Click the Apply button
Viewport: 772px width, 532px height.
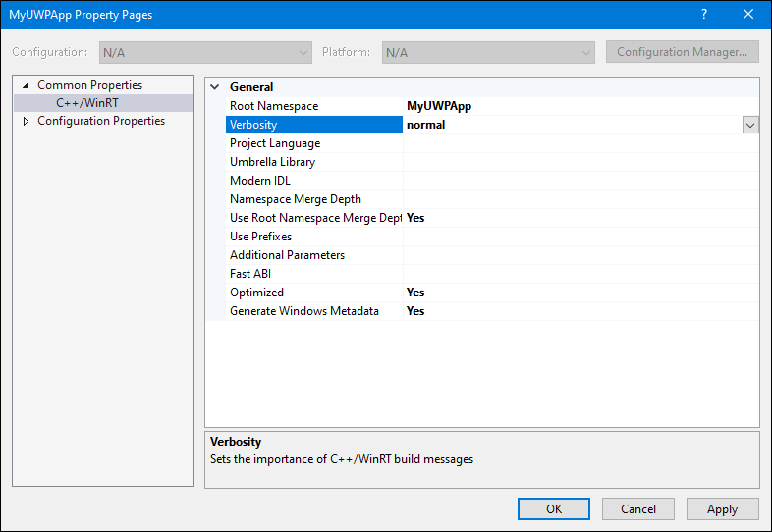point(722,508)
